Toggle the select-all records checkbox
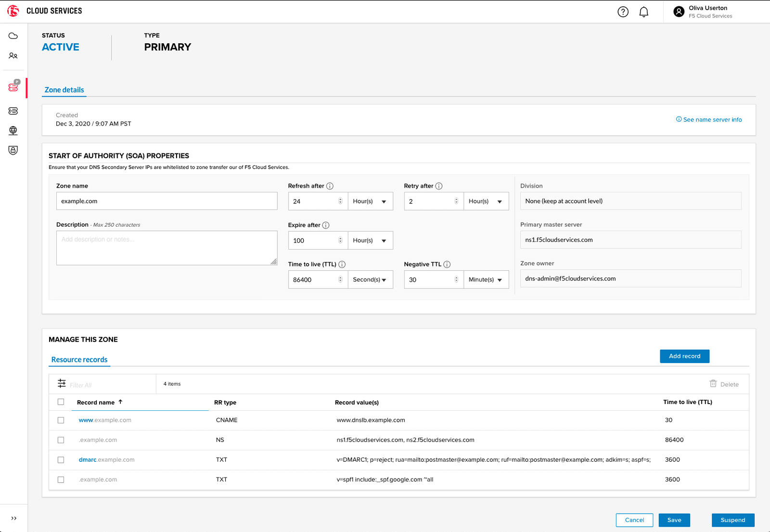The height and width of the screenshot is (532, 770). [x=61, y=402]
